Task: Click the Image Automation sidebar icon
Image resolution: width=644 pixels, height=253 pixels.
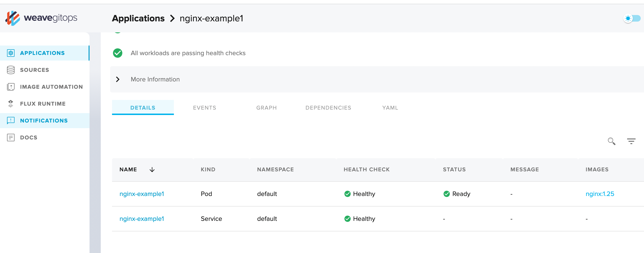Action: click(11, 87)
